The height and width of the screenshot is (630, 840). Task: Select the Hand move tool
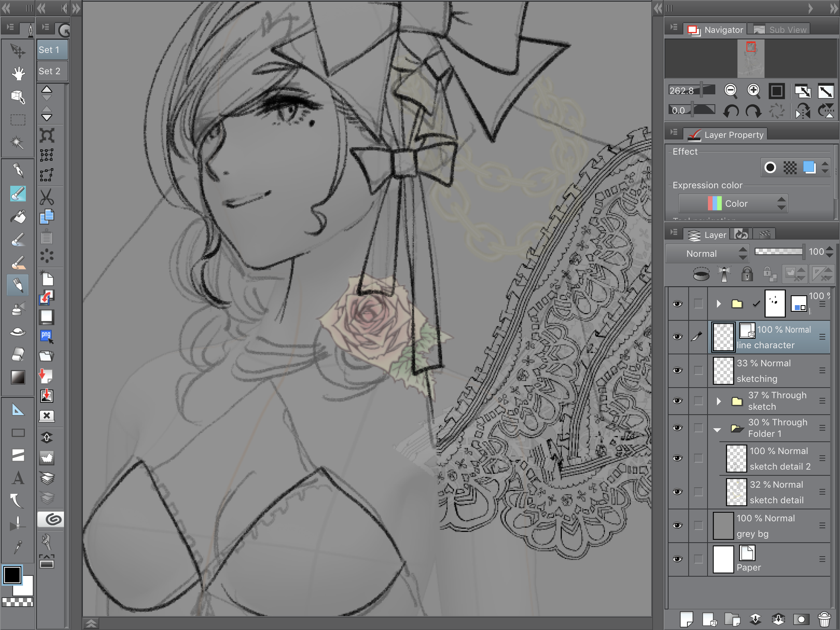click(x=18, y=74)
